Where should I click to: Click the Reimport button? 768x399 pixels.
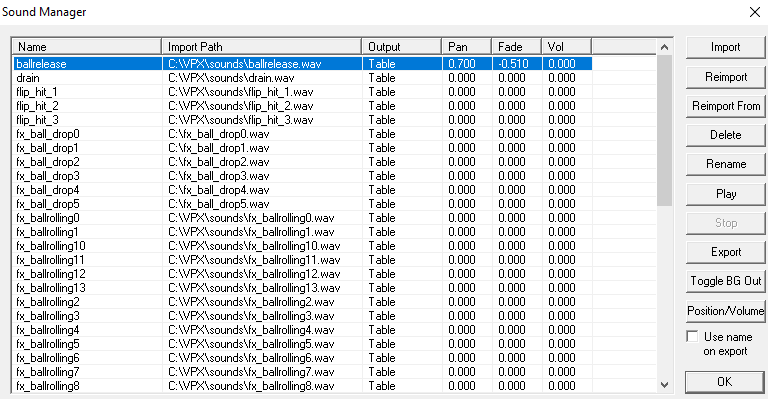click(725, 77)
